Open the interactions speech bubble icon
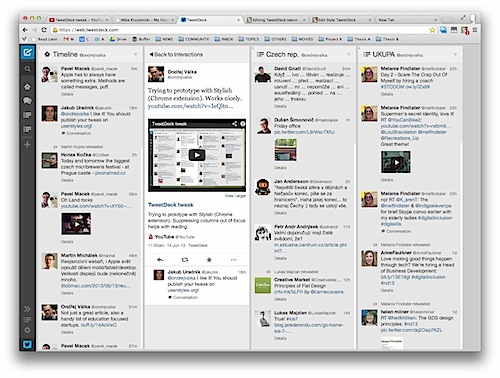The width and height of the screenshot is (500, 378). pyautogui.click(x=27, y=101)
